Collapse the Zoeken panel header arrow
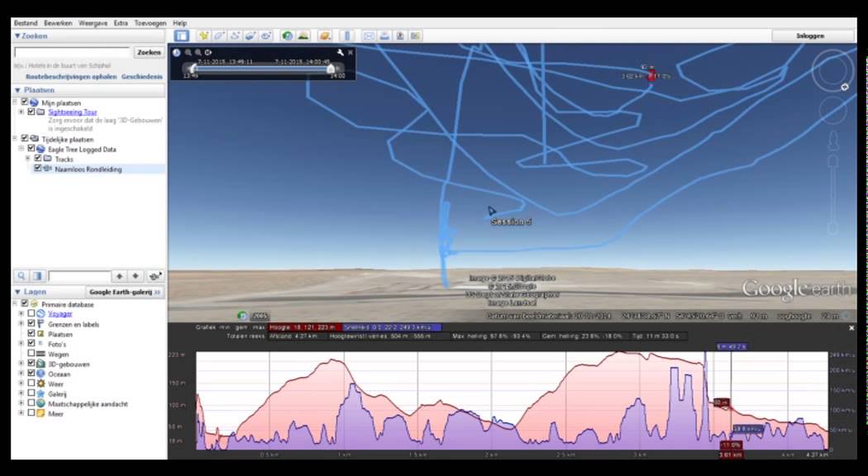Image resolution: width=868 pixels, height=476 pixels. click(x=17, y=36)
